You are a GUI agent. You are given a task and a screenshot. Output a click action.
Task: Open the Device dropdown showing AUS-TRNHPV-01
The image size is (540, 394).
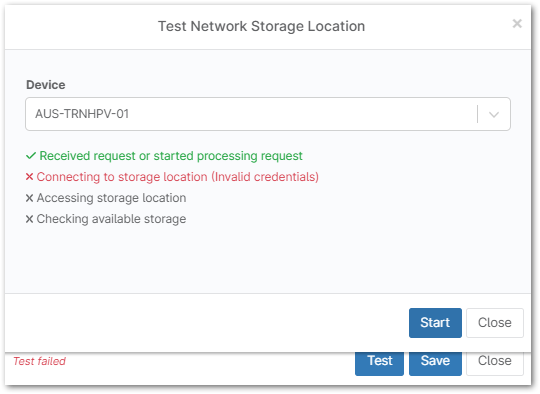[268, 114]
